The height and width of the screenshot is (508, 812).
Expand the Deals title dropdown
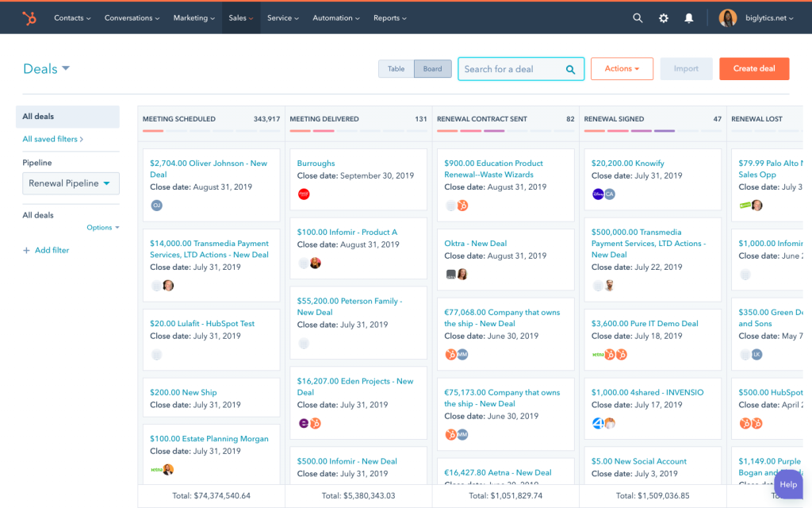(x=47, y=68)
